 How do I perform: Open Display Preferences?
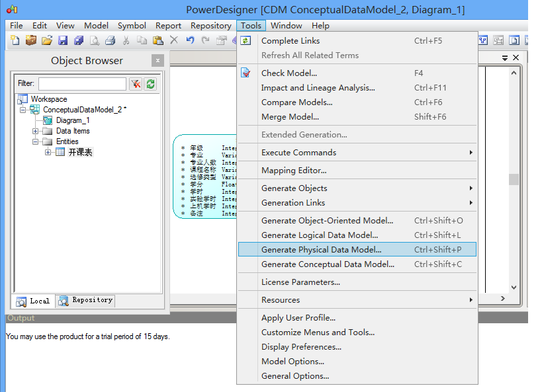[357, 346]
